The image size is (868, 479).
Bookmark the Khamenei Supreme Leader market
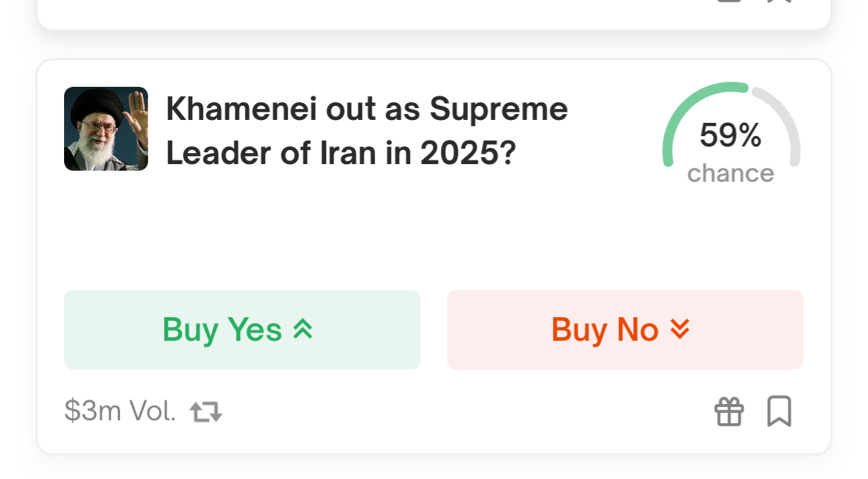coord(779,411)
